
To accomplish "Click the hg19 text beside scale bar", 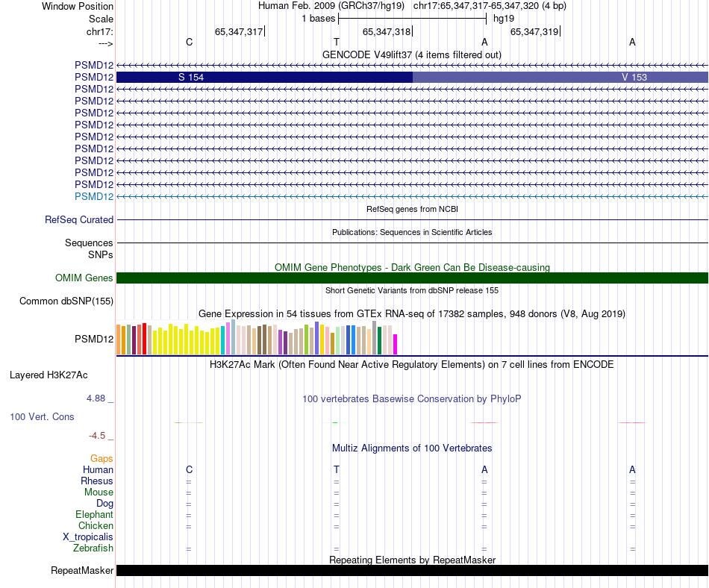I will pos(504,19).
